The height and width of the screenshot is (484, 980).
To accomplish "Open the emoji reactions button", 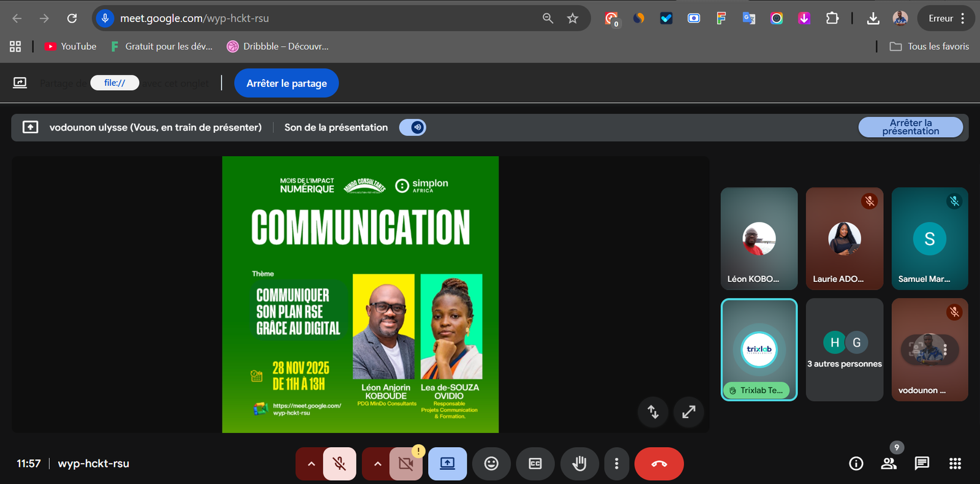I will [491, 464].
